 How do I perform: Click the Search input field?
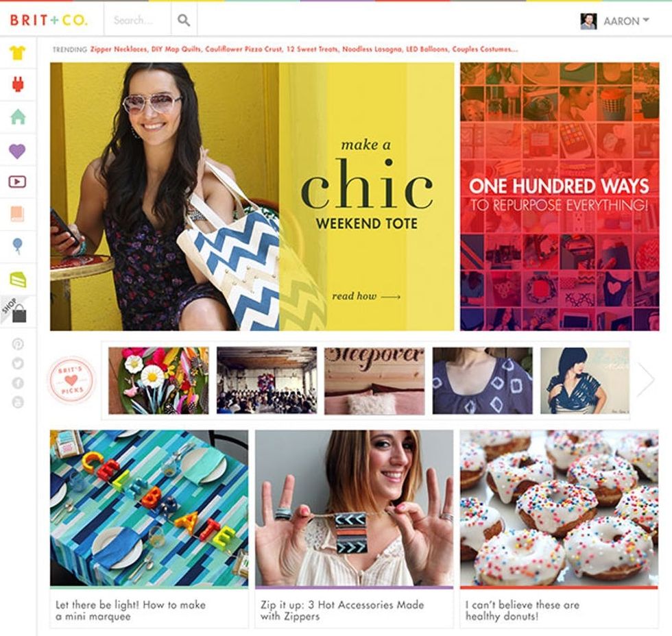click(x=138, y=20)
